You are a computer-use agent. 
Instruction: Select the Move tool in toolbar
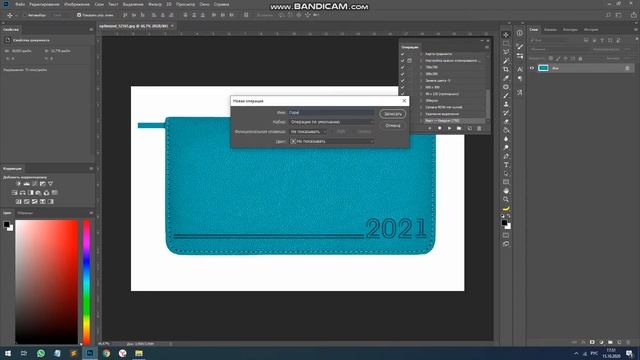pos(506,35)
